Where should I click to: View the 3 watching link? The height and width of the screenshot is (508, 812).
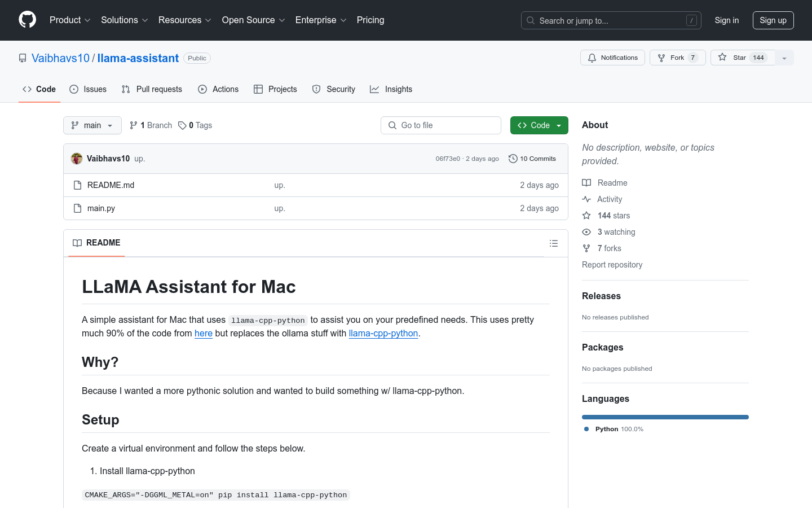point(609,232)
